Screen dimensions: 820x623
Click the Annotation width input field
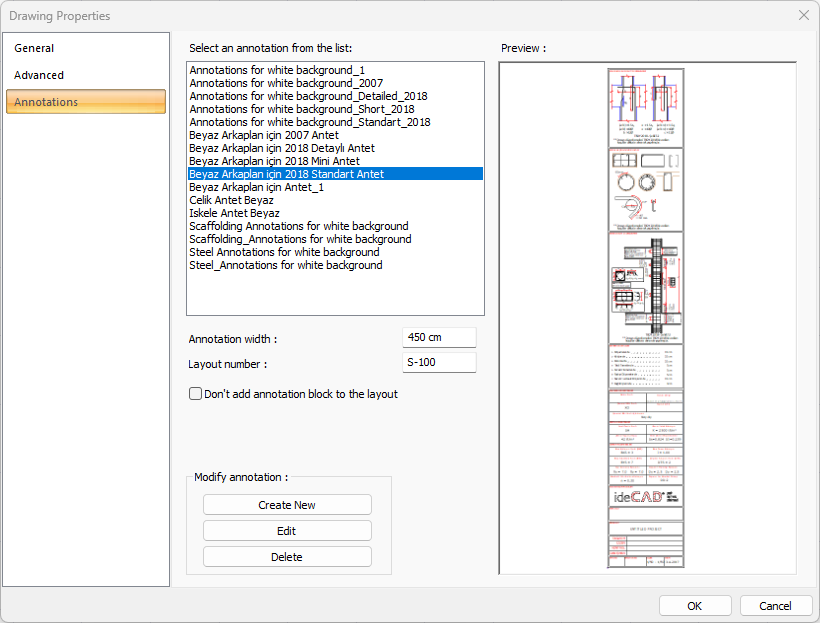(438, 338)
